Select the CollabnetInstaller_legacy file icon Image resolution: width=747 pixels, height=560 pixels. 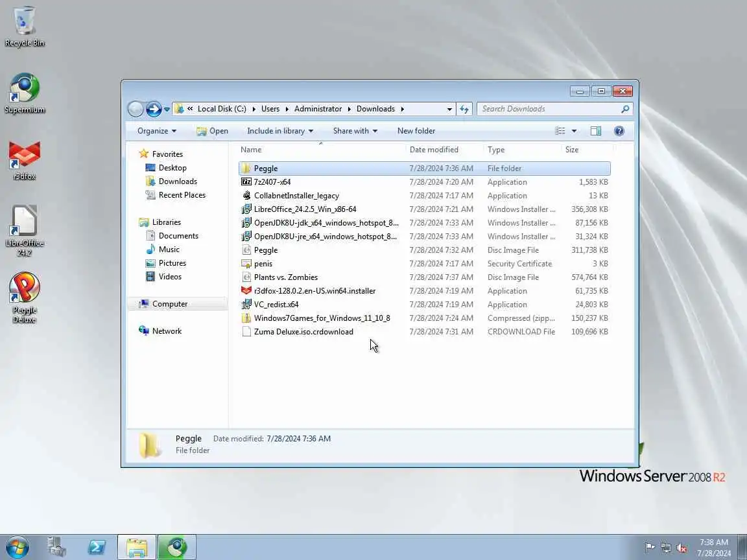pyautogui.click(x=246, y=195)
